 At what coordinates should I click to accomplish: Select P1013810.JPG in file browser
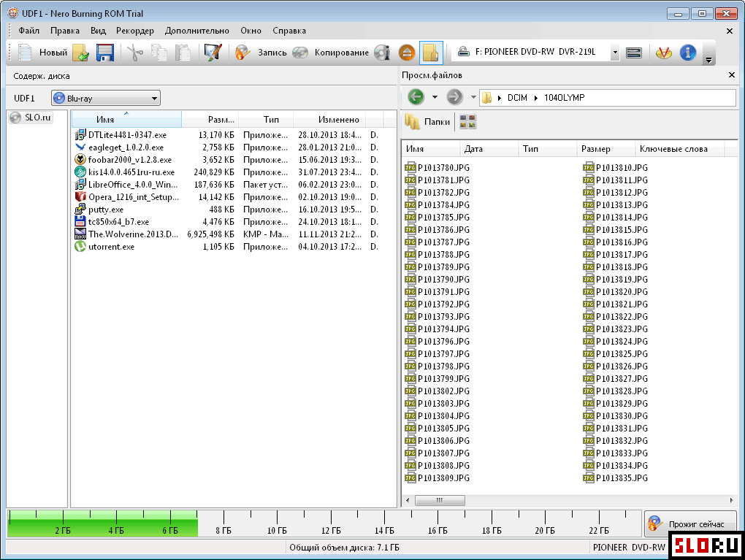(x=616, y=168)
